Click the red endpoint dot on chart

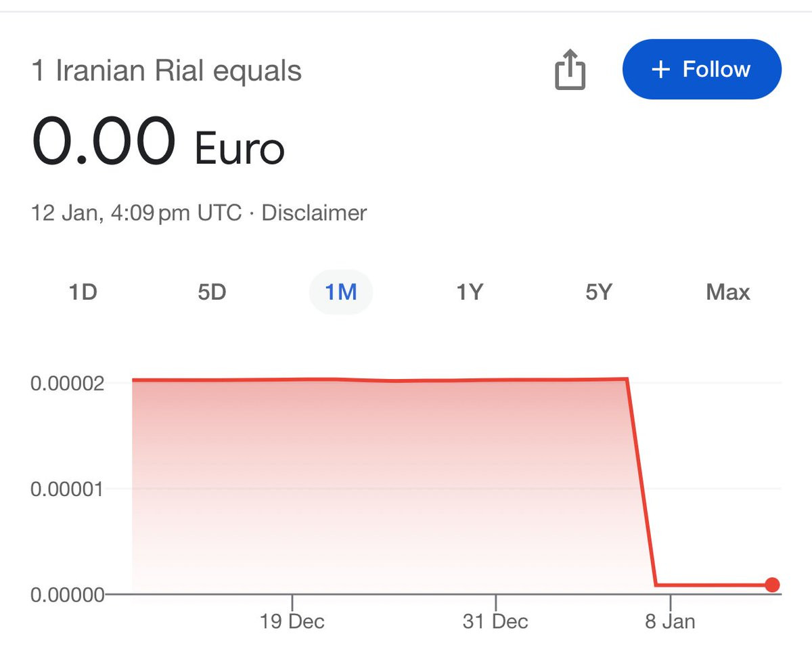point(773,585)
